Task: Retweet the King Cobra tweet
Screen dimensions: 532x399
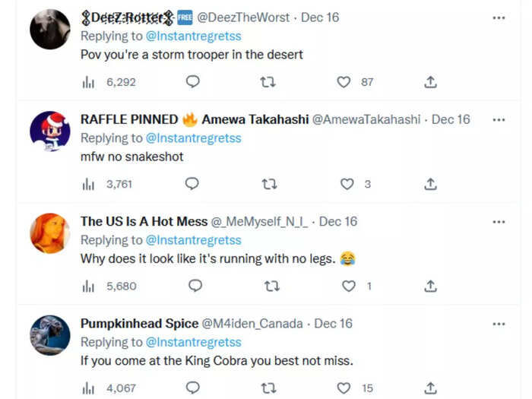Action: tap(268, 388)
